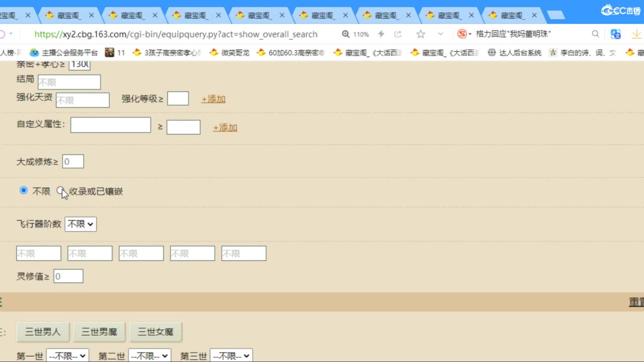Click the 强化等级 value input
Screen dimensions: 644x362
(178, 99)
